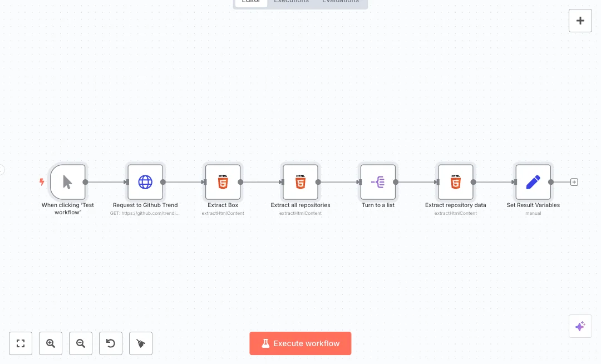Select the Set Result Variables pencil node
This screenshot has height=364, width=601.
(x=533, y=182)
